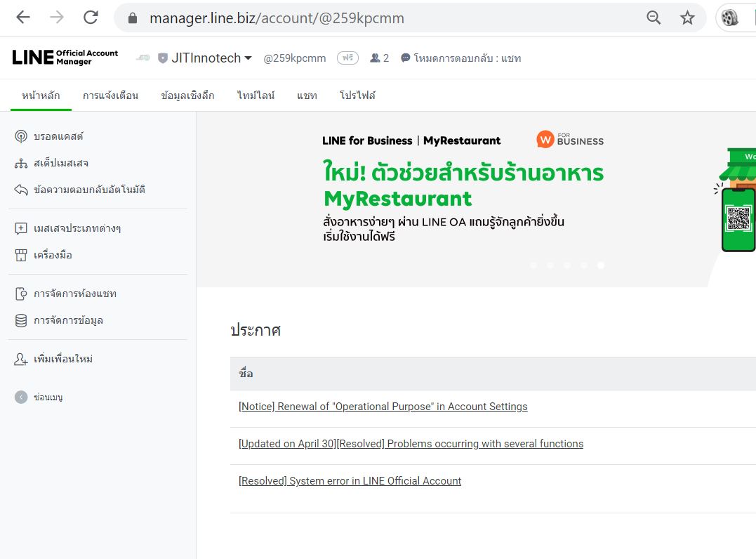The height and width of the screenshot is (559, 756).
Task: Expand the JITInnotech account dropdown
Action: coord(211,58)
